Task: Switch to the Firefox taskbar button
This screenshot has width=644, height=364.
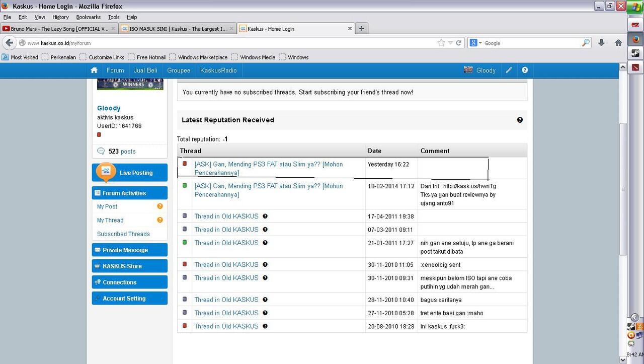Action: coord(635,39)
